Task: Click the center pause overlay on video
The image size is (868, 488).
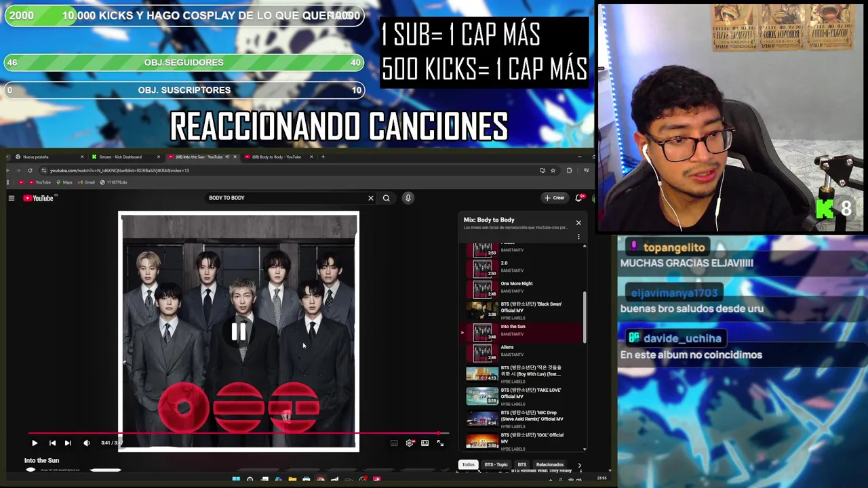Action: [x=239, y=331]
